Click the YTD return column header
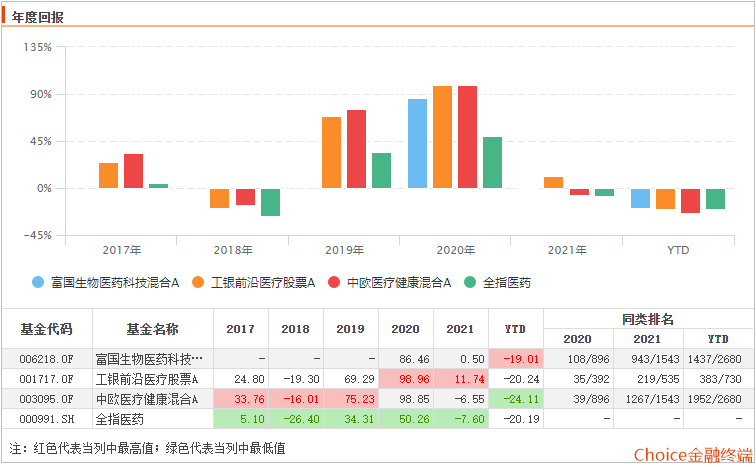The height and width of the screenshot is (467, 756). pos(515,329)
